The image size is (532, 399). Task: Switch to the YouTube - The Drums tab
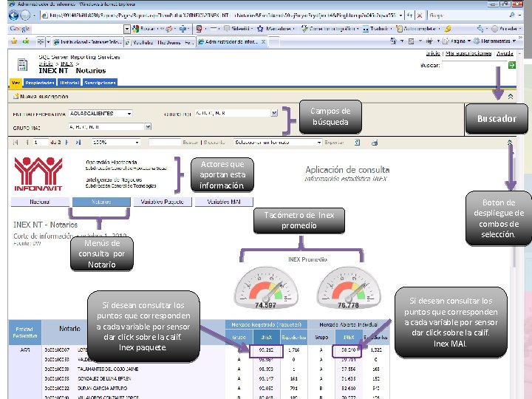160,42
